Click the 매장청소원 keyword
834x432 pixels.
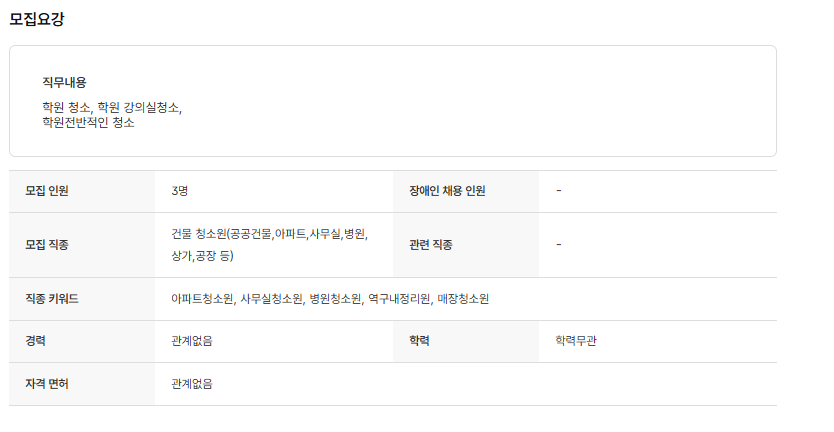pos(463,299)
